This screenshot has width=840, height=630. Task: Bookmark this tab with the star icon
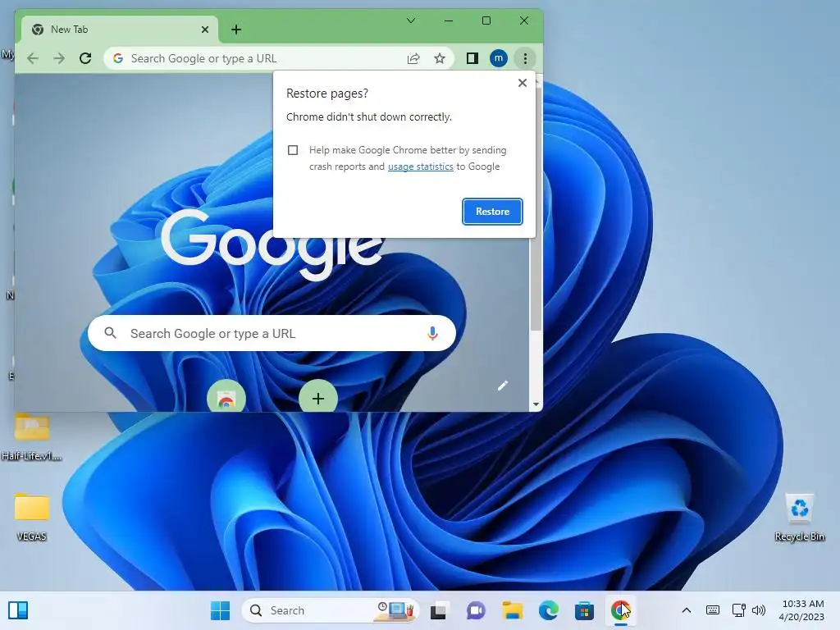(440, 58)
